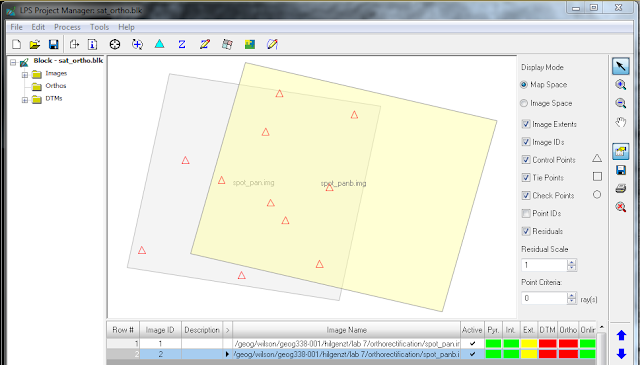Move row down with blue down arrow
This screenshot has width=640, height=365.
(621, 354)
